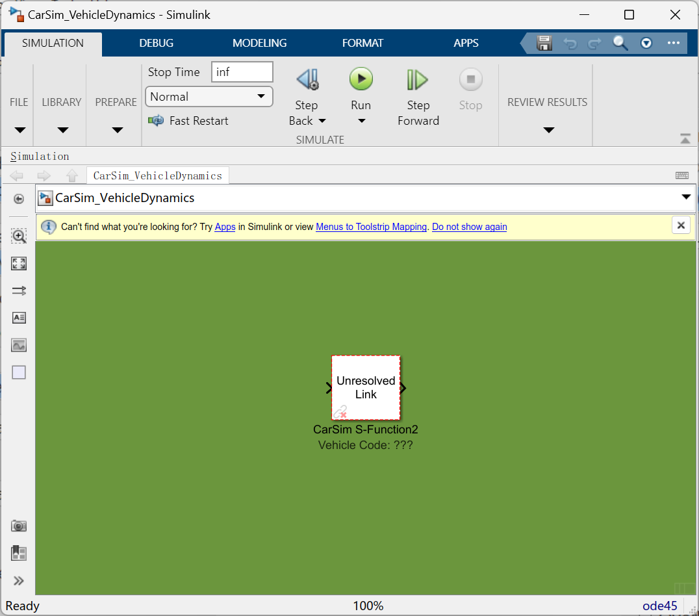Viewport: 699px width, 616px height.
Task: Open the viewmarks icon in palette
Action: coord(19,553)
